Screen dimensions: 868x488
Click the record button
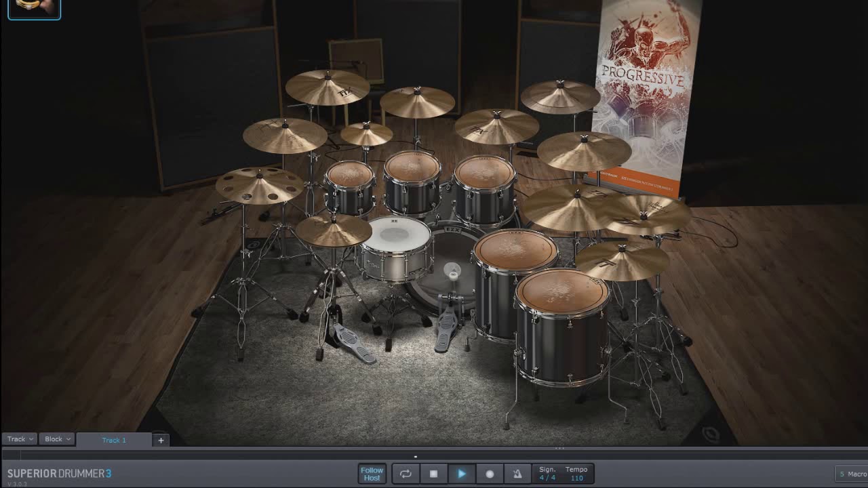[x=490, y=474]
